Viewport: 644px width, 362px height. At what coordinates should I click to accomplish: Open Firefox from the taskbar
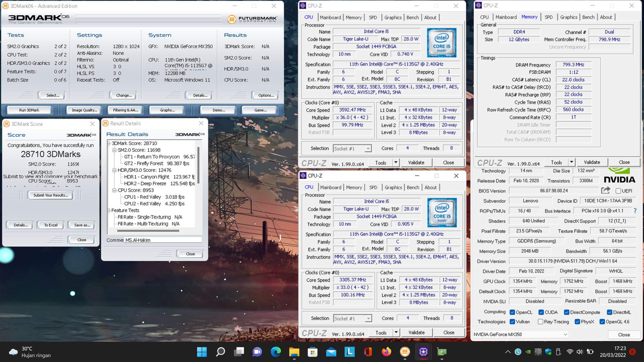[x=386, y=352]
